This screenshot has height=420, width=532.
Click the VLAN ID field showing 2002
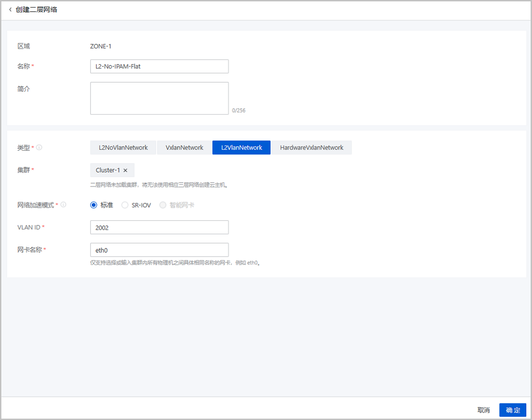click(x=159, y=227)
